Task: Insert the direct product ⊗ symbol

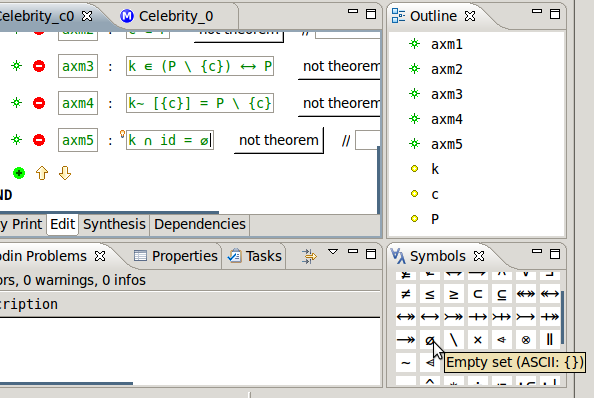Action: (525, 340)
